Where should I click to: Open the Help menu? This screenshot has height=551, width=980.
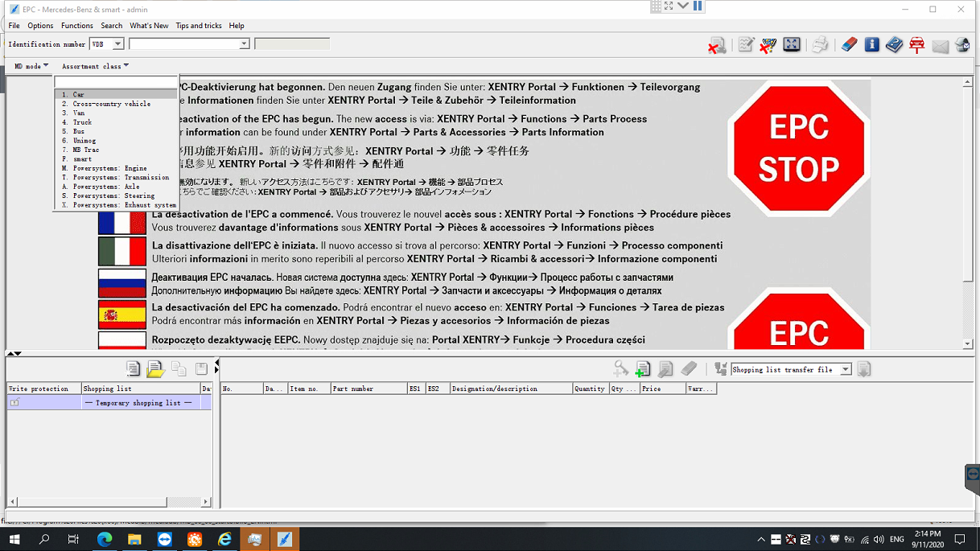coord(237,26)
